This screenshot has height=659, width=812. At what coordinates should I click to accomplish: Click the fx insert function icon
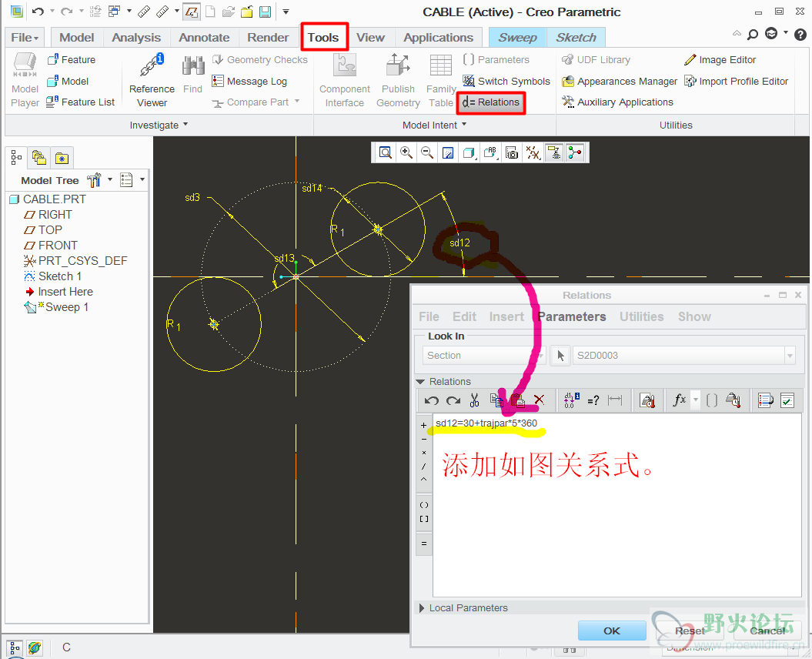(x=680, y=400)
